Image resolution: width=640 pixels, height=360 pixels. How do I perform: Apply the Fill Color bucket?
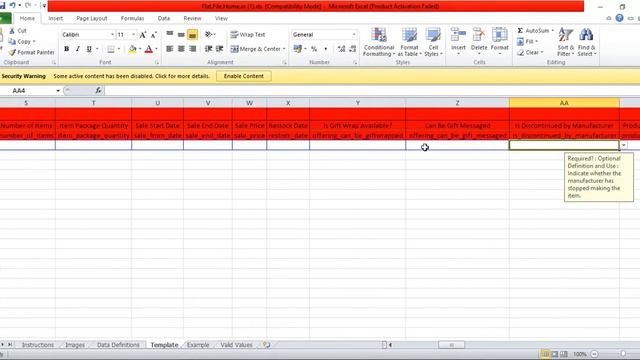click(x=132, y=49)
